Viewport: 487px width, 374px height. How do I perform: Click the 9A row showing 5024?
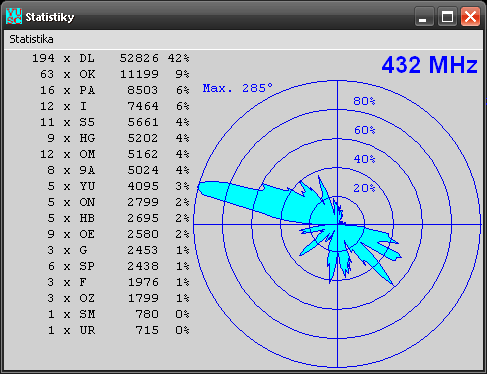coord(118,170)
